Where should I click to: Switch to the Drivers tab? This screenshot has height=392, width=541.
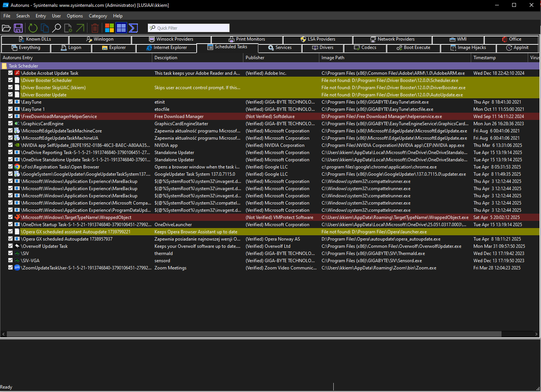[323, 48]
